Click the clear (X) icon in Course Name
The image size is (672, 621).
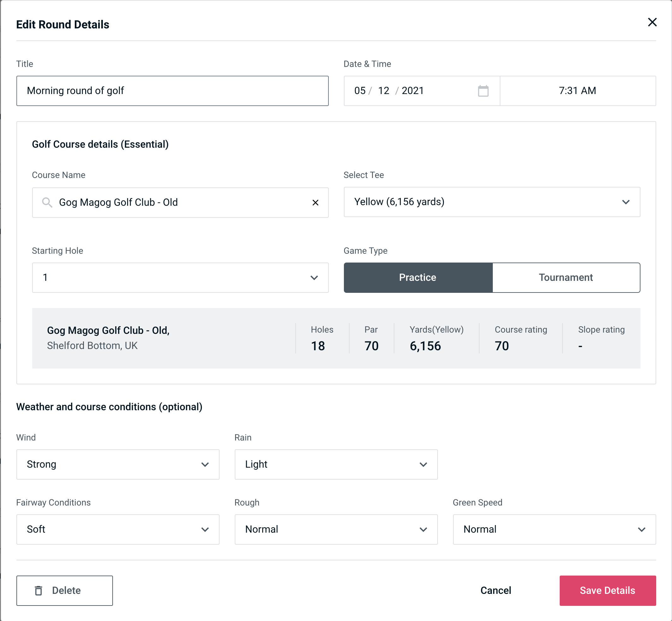(x=316, y=203)
